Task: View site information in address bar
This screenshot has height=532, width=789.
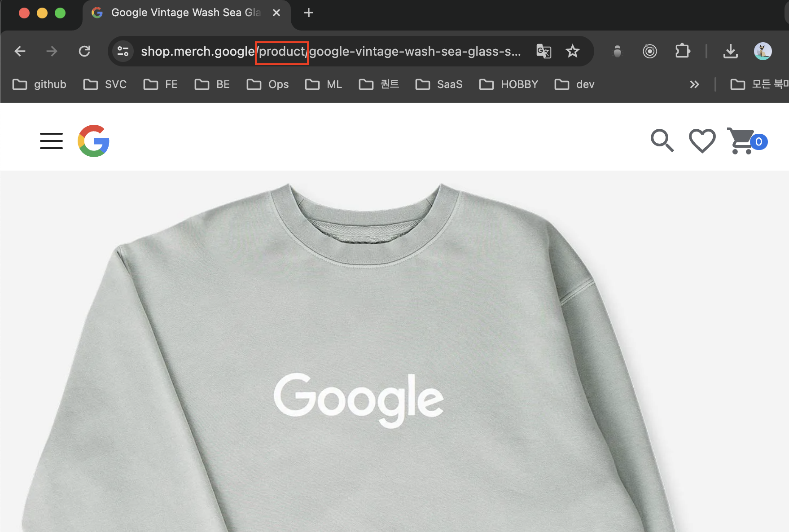Action: (x=123, y=51)
